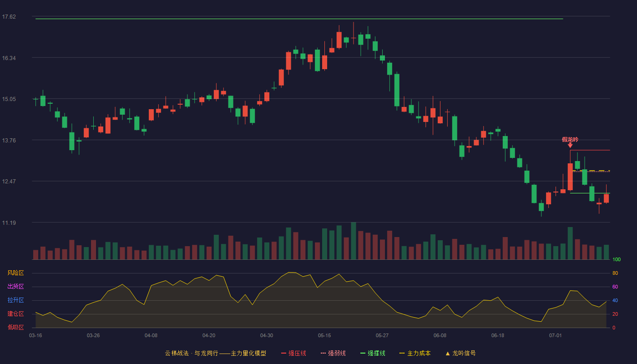Select the 低吸区 zone label

pos(15,327)
